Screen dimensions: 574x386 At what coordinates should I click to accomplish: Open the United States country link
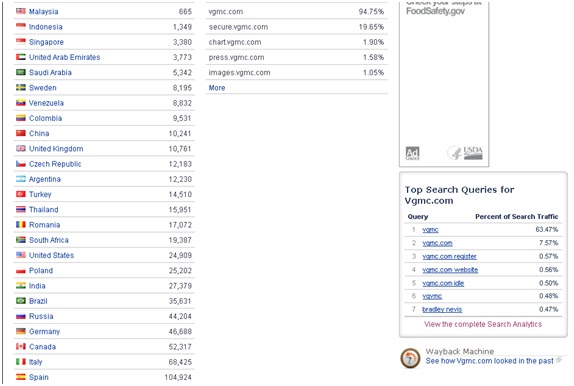pyautogui.click(x=52, y=255)
